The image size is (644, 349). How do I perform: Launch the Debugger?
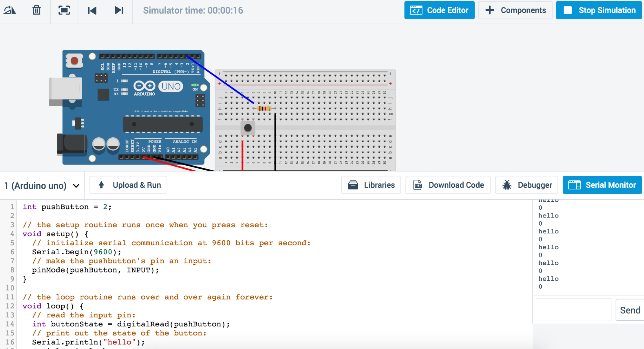526,185
